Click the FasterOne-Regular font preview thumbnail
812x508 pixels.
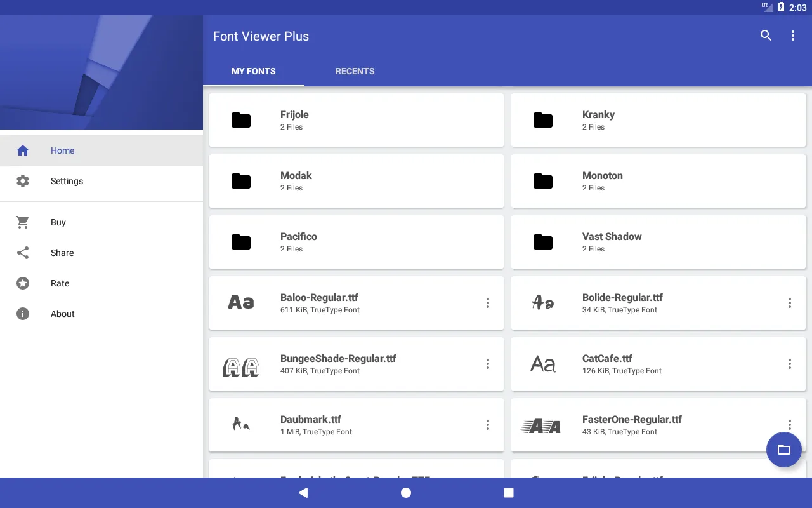(540, 426)
